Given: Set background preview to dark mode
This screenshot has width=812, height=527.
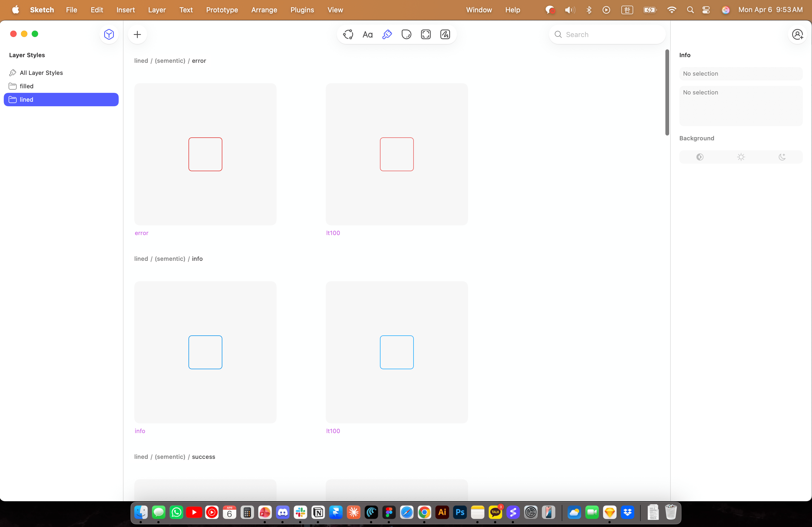Looking at the screenshot, I should pos(782,157).
